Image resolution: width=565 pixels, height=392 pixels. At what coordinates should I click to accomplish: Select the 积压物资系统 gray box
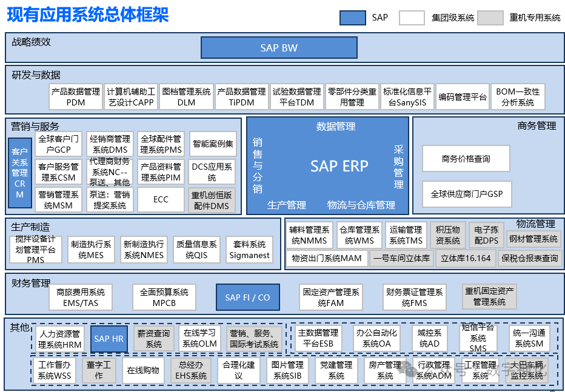pos(448,235)
